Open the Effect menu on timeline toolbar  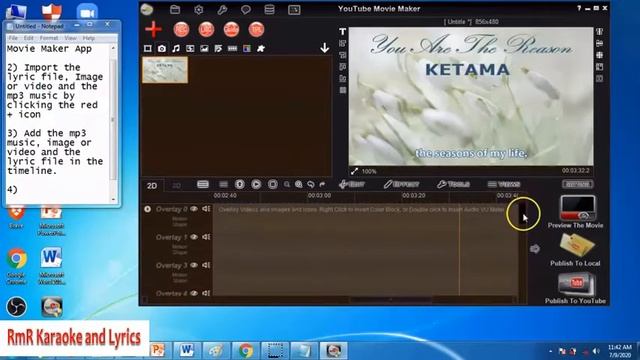[x=402, y=184]
